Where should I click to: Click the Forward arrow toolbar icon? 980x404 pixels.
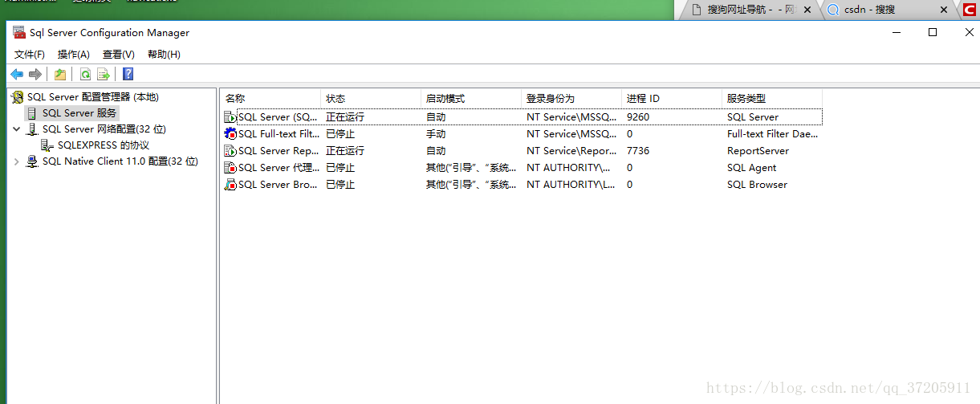point(35,75)
